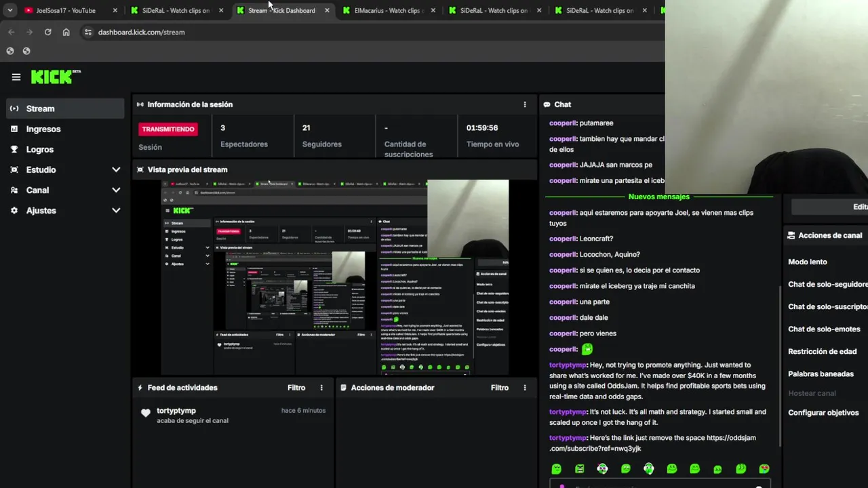Click the first bookmark bar icon

(x=10, y=51)
